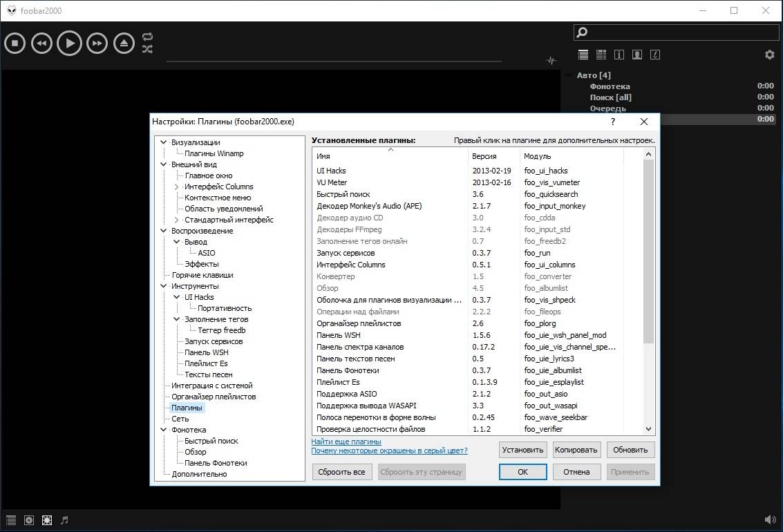The width and height of the screenshot is (783, 532).
Task: Click the Обновить button
Action: tap(630, 450)
